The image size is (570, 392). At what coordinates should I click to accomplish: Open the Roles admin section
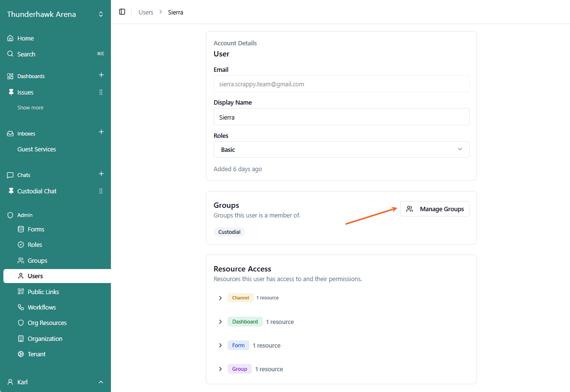pos(36,244)
